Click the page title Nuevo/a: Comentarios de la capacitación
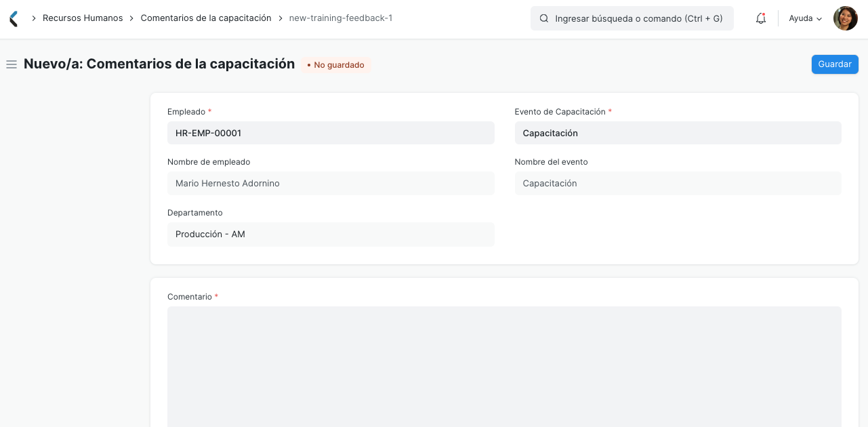Viewport: 868px width, 427px height. pos(159,64)
